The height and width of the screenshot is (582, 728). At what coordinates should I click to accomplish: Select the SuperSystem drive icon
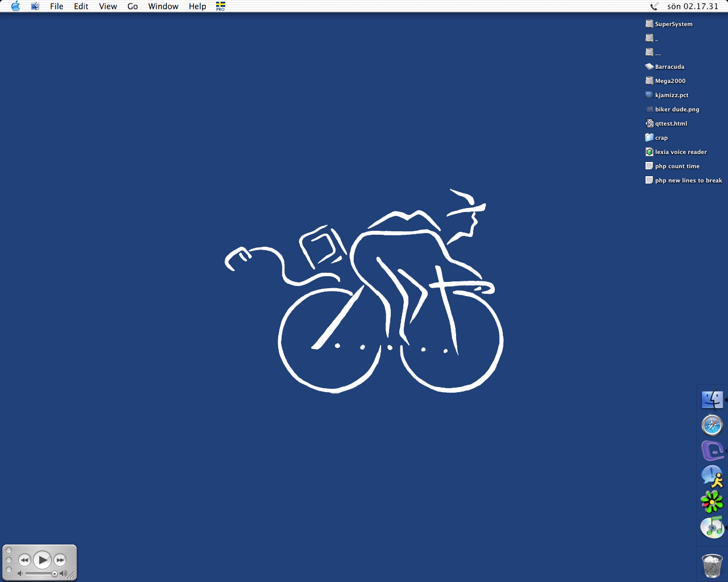pyautogui.click(x=649, y=24)
